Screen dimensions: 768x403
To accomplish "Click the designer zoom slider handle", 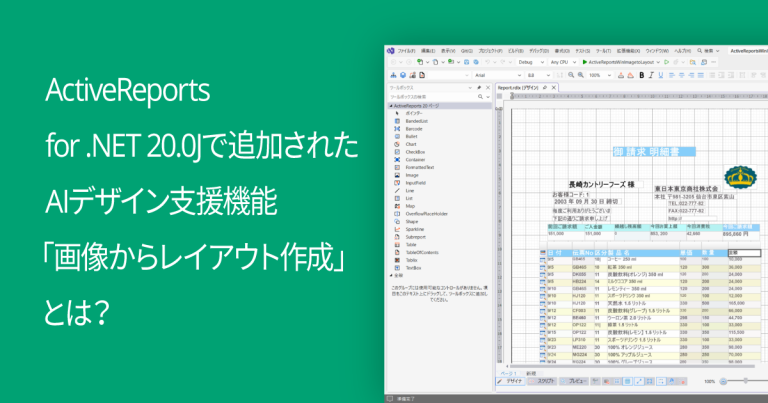I will [745, 381].
